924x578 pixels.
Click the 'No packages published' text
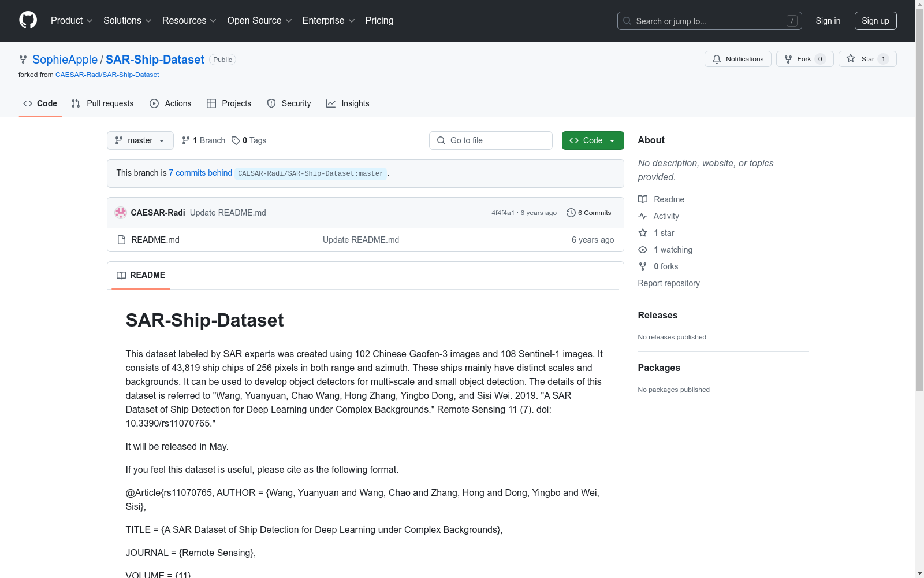tap(674, 390)
